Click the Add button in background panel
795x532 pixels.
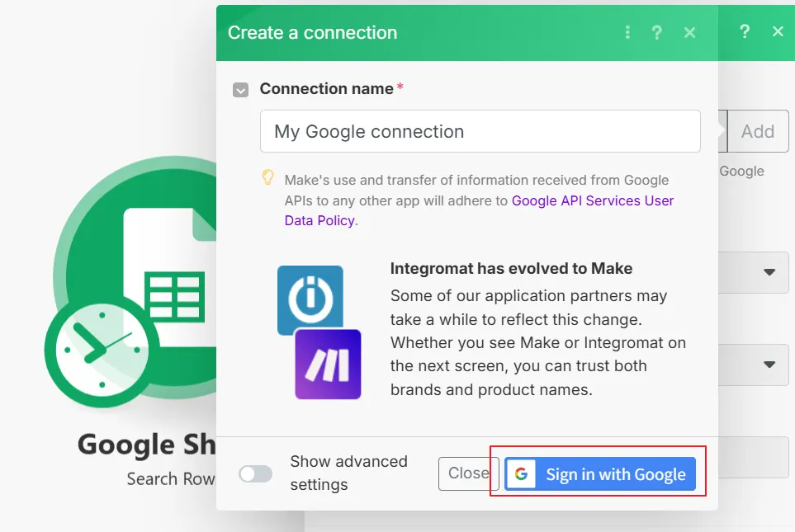(758, 131)
